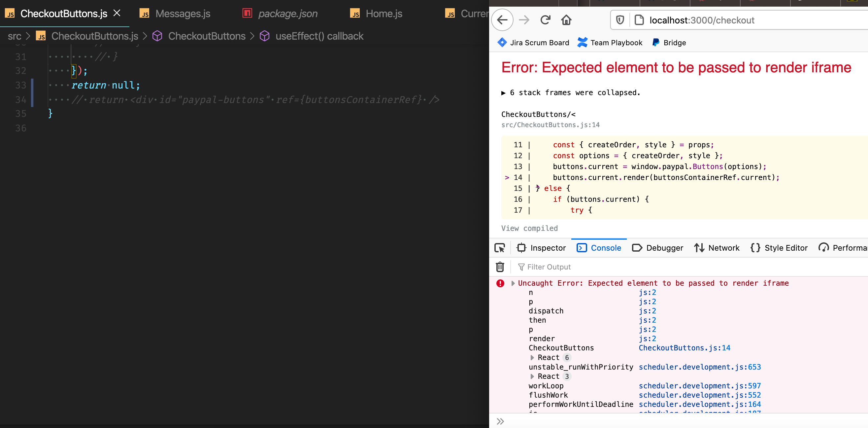Viewport: 868px width, 428px height.
Task: Click the Confluence Team Playbook icon
Action: [x=582, y=42]
